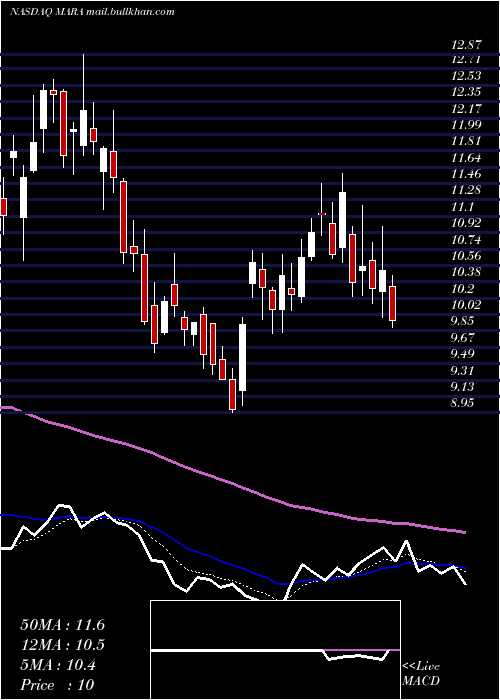The height and width of the screenshot is (700, 500).
Task: Click the last red candle at right
Action: (392, 303)
